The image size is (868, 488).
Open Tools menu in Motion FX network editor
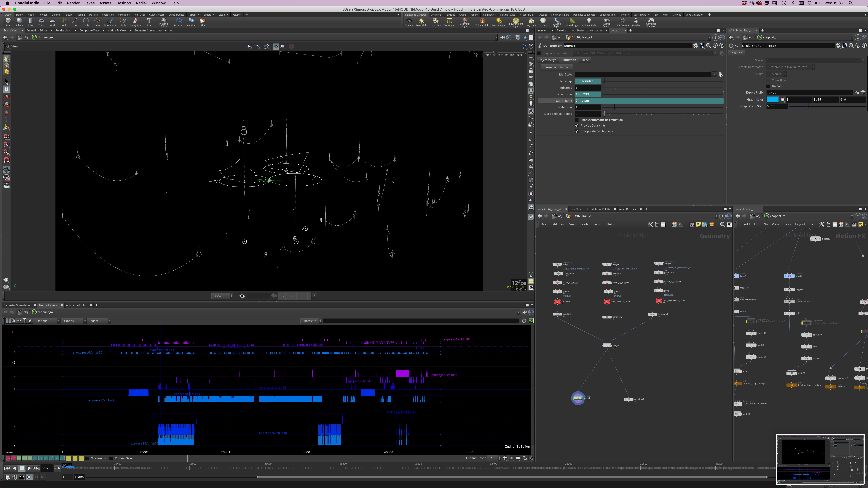787,225
